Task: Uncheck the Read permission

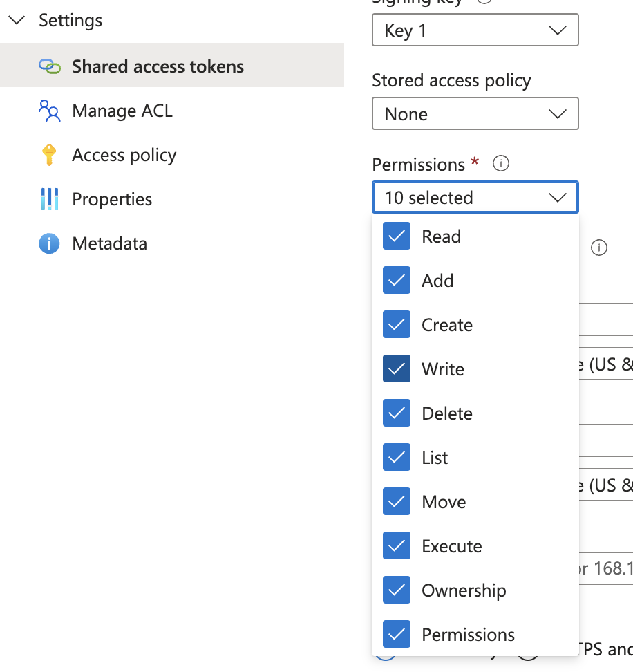Action: coord(396,236)
